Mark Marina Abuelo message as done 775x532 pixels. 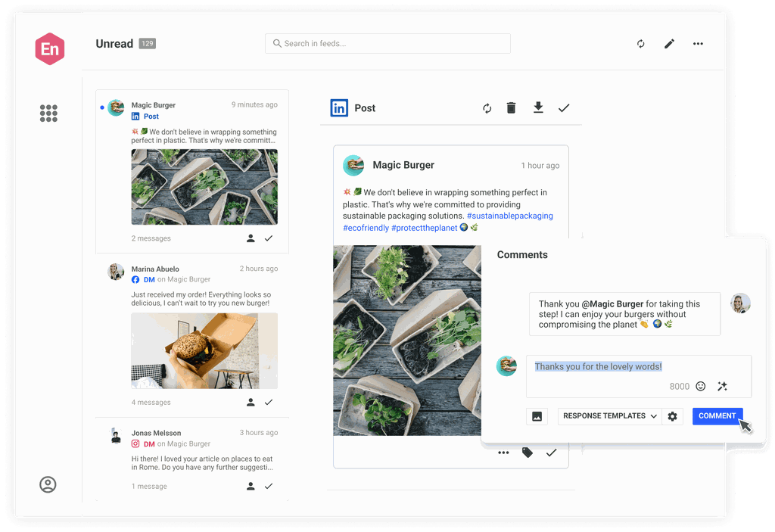click(x=268, y=403)
